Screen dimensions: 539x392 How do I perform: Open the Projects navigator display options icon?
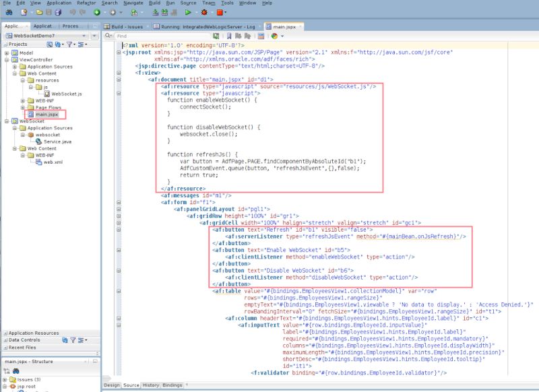(81, 44)
